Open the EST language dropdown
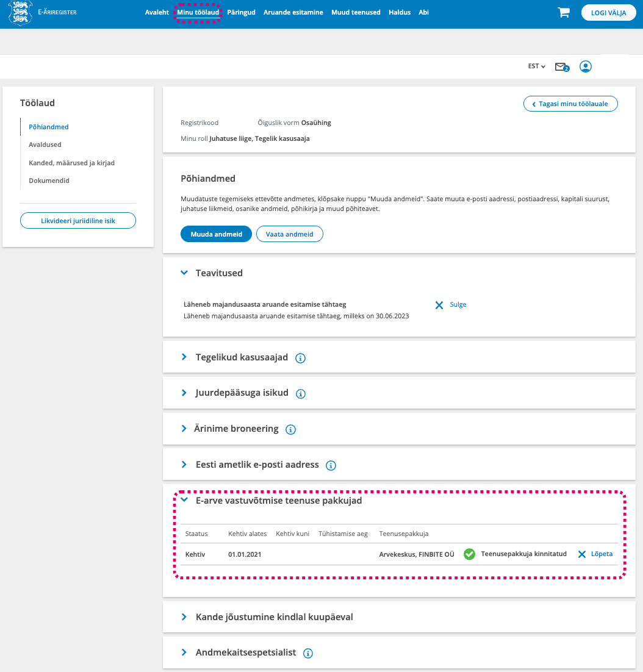The image size is (643, 672). pyautogui.click(x=536, y=66)
